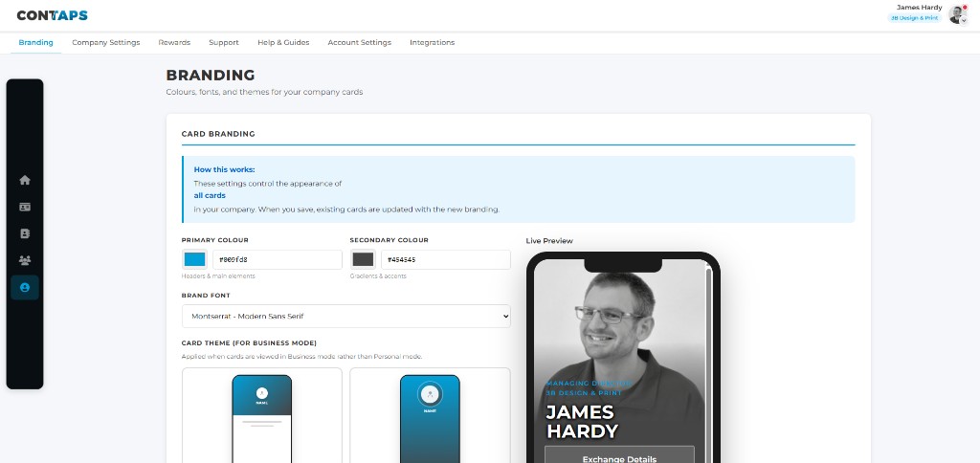Open the Rewards tab
The width and height of the screenshot is (980, 463).
(174, 42)
